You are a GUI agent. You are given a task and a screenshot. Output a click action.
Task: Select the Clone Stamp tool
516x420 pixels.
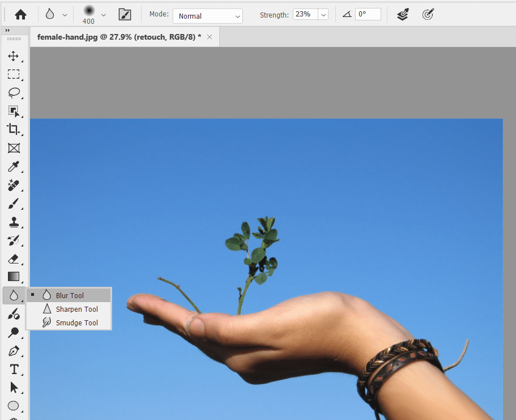click(x=14, y=222)
